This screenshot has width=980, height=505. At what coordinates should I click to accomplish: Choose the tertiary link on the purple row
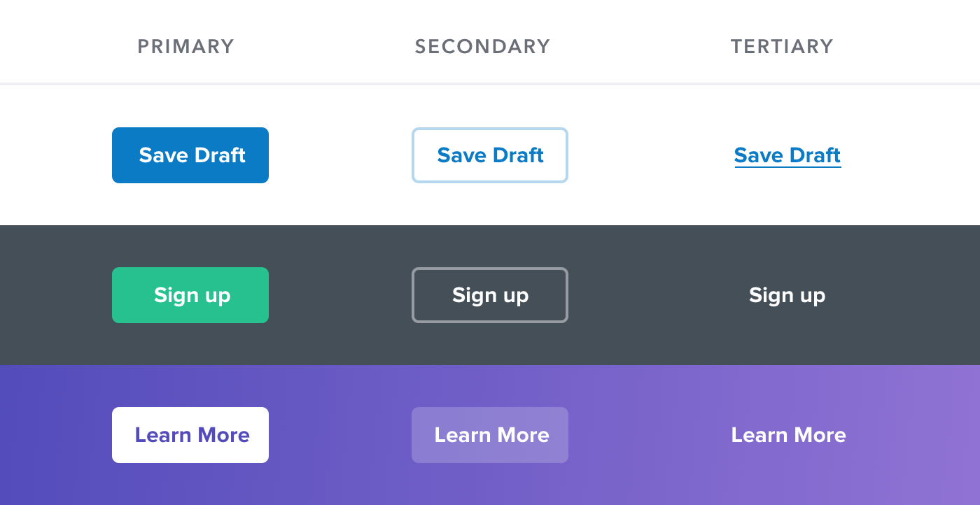pyautogui.click(x=788, y=435)
